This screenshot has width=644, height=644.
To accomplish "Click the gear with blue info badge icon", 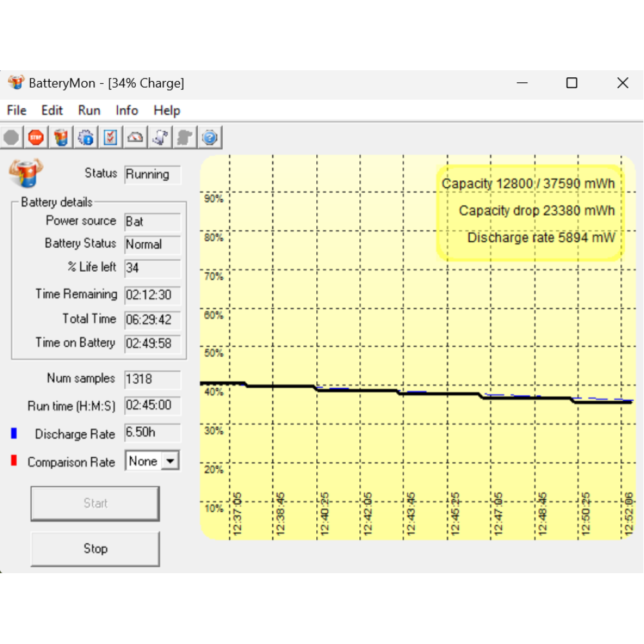I will coord(86,137).
